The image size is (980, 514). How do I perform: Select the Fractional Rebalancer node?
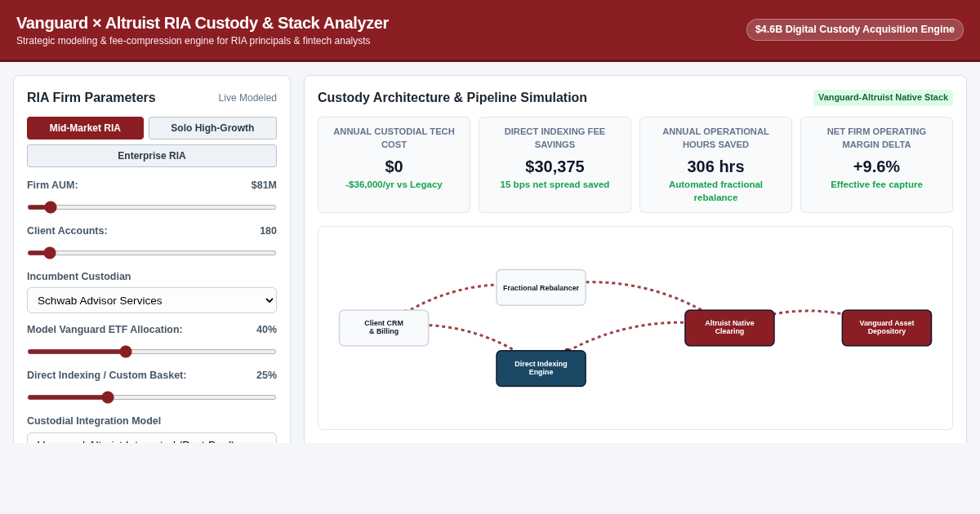[541, 288]
